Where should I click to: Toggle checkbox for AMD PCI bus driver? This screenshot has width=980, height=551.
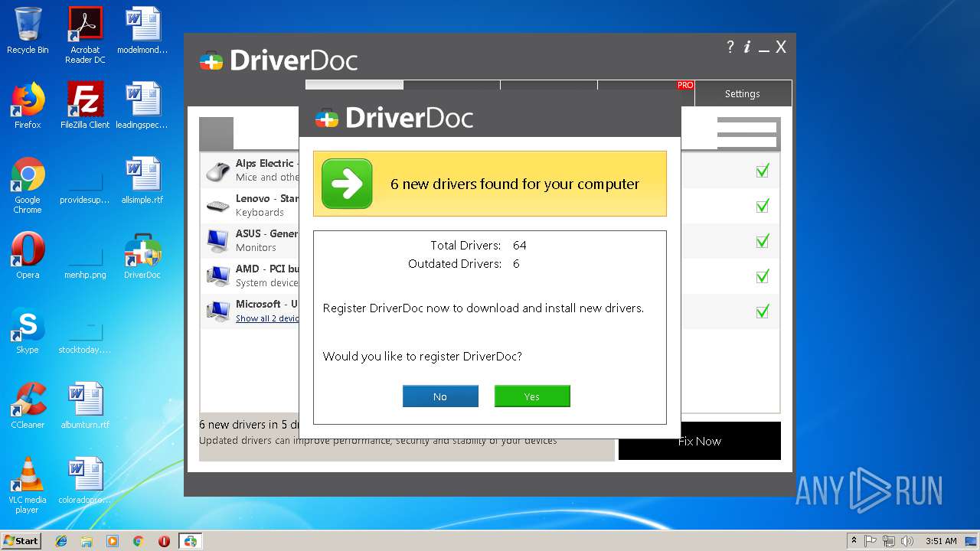coord(762,276)
